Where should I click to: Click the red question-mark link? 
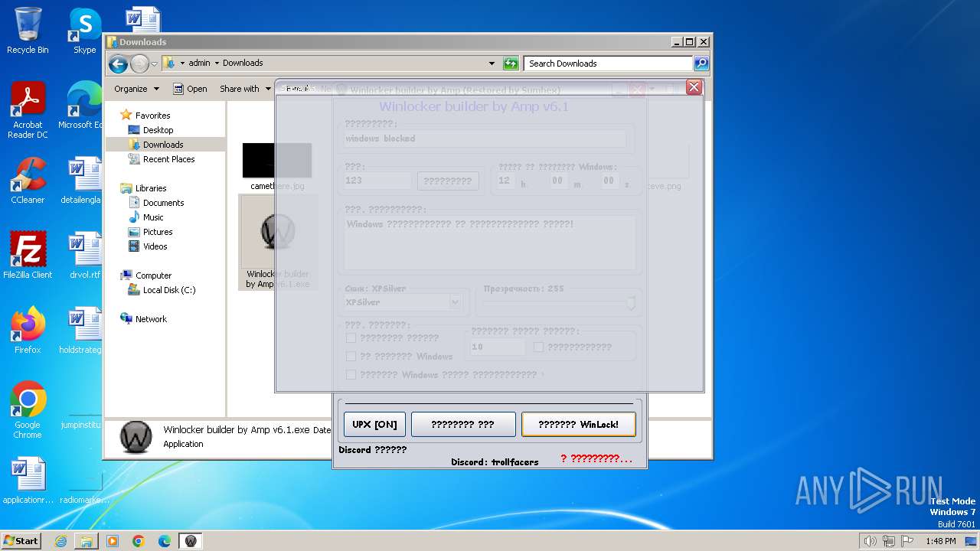[x=596, y=458]
